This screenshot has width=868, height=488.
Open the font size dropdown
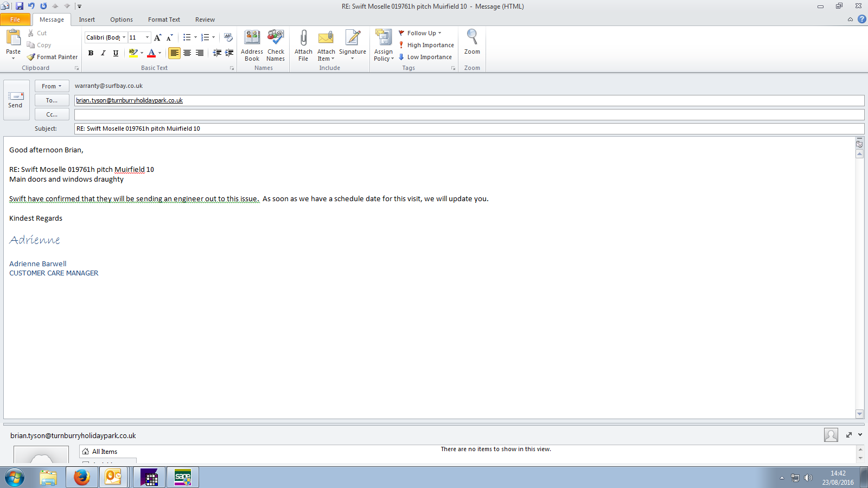tap(147, 37)
